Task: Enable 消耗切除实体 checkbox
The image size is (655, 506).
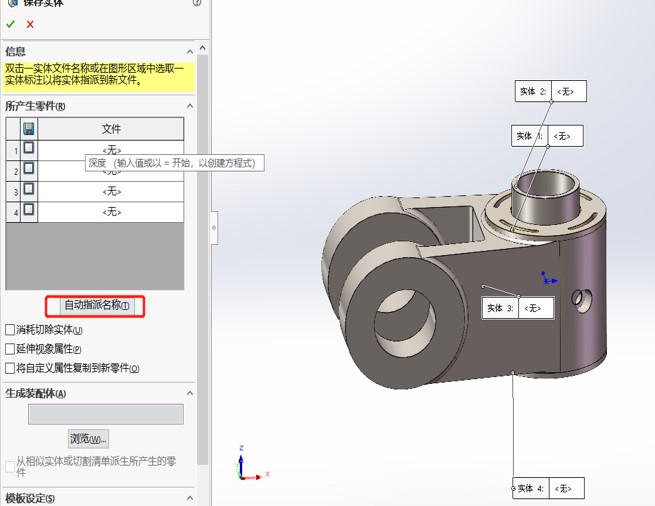Action: tap(10, 330)
